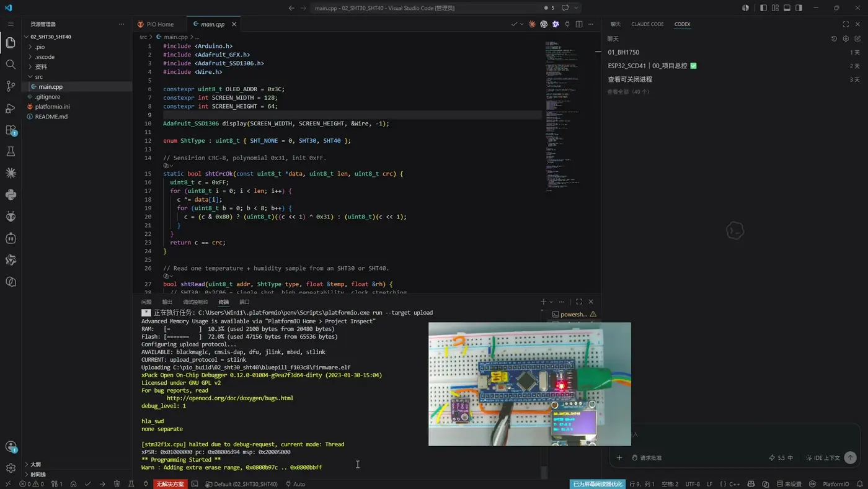This screenshot has width=868, height=489.
Task: Click UTF-8 encoding in status bar
Action: pos(692,484)
